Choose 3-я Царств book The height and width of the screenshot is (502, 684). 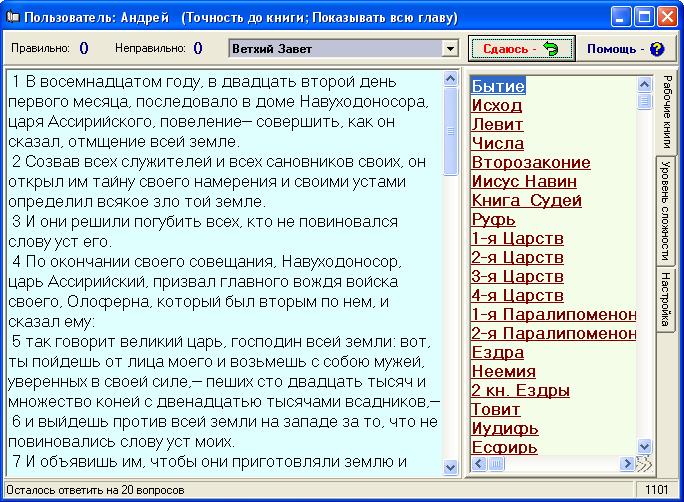[517, 277]
